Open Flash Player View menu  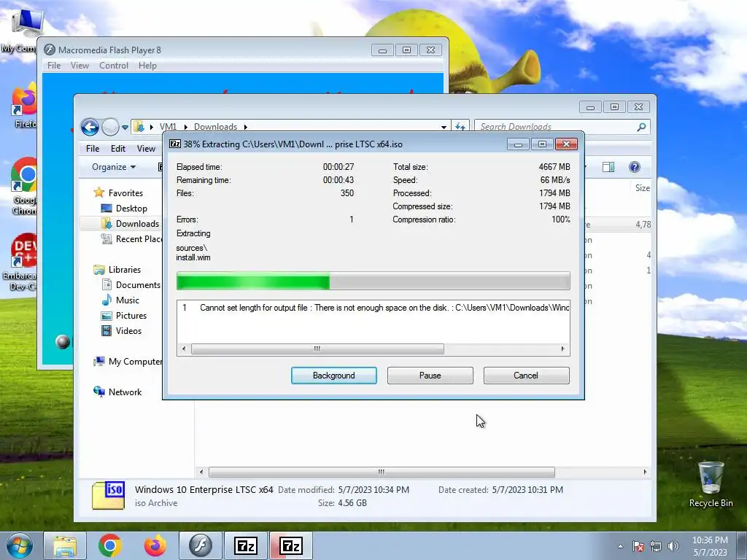point(80,65)
